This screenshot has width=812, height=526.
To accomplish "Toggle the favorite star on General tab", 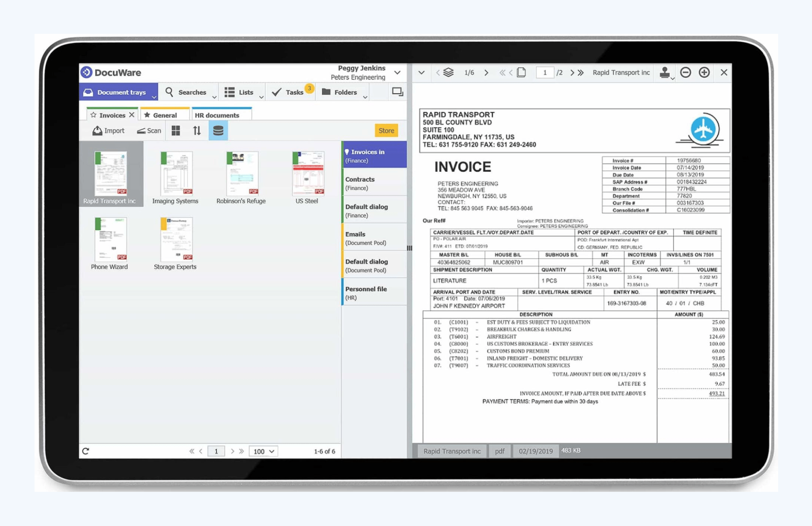I will [147, 115].
